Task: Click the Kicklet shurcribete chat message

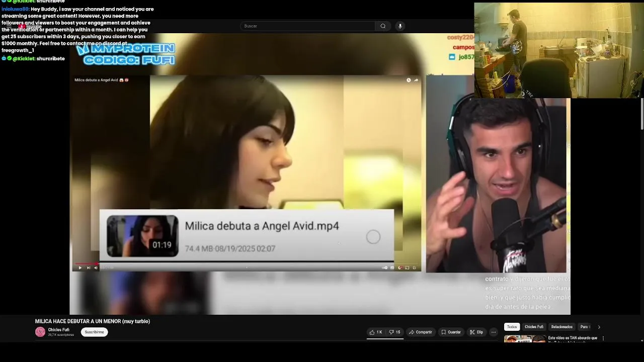Action: tap(33, 59)
